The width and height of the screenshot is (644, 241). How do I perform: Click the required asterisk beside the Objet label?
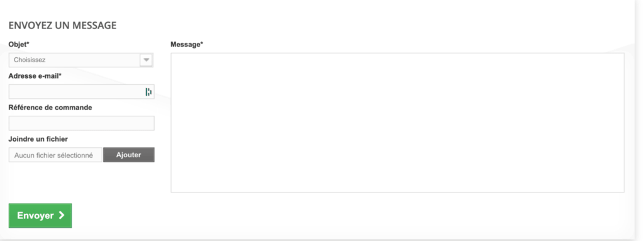pos(28,43)
